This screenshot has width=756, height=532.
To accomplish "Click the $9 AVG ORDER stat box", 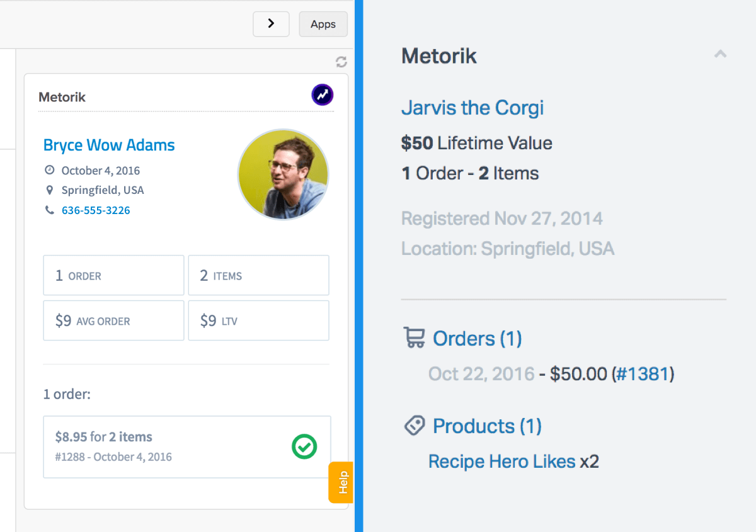I will click(x=113, y=320).
